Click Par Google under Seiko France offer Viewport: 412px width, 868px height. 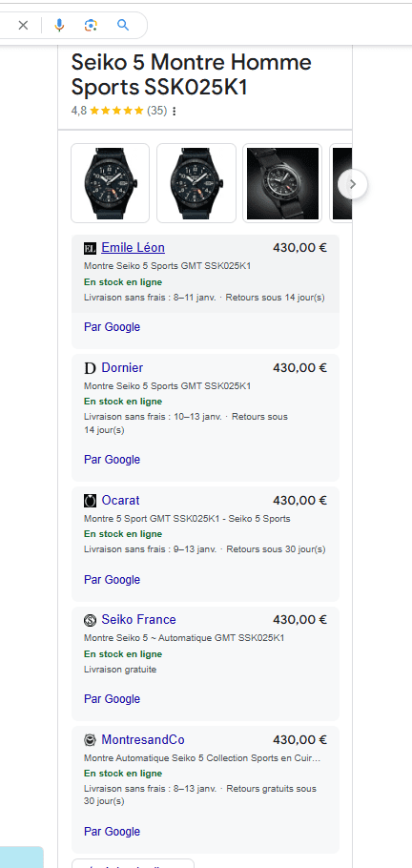tap(112, 698)
